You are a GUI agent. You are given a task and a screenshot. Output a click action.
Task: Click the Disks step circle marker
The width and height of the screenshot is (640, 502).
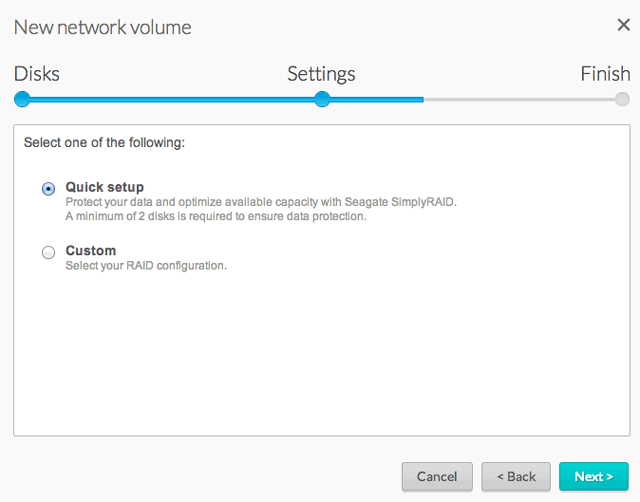point(22,99)
